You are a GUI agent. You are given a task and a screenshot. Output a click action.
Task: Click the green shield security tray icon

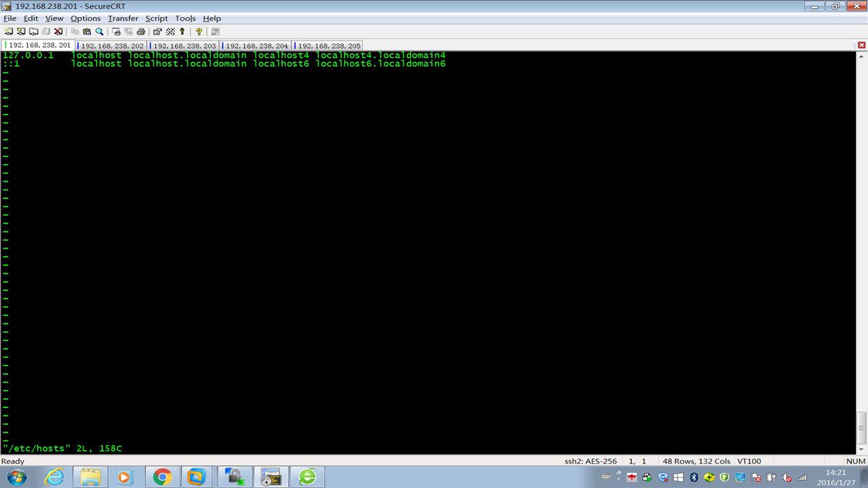coord(725,477)
